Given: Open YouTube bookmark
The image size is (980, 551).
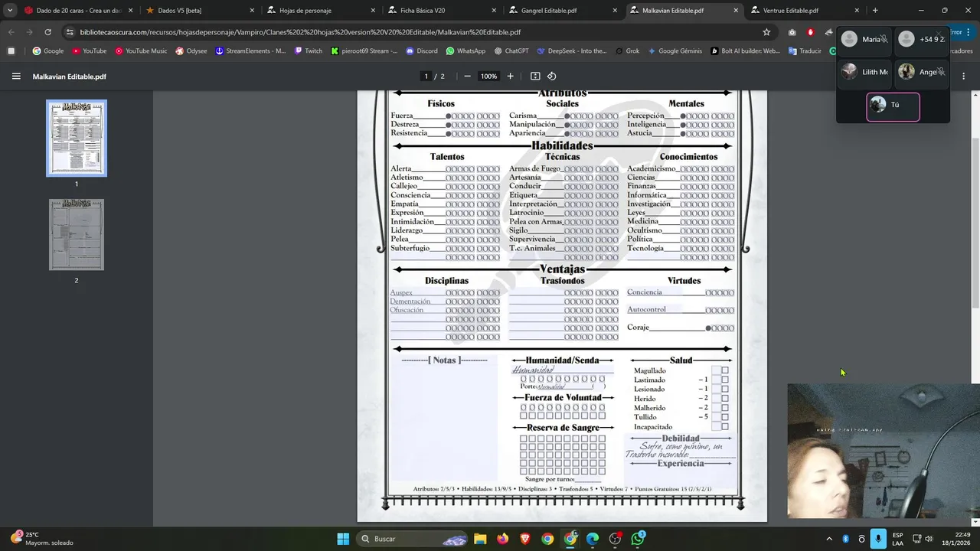Looking at the screenshot, I should coord(90,51).
